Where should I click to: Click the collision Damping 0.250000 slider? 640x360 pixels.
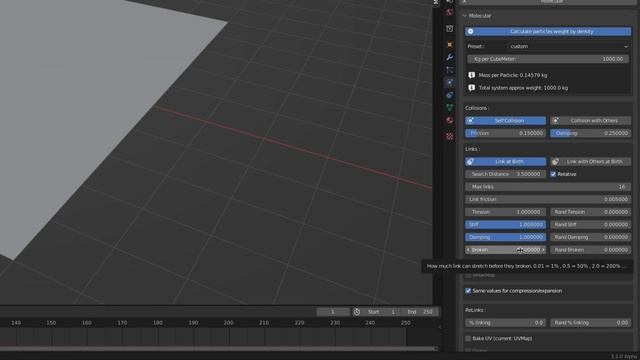click(590, 133)
